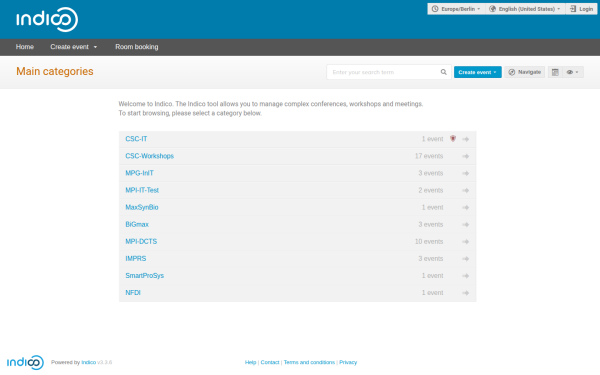Click the protected shield icon on CSC-IT
This screenshot has width=600, height=375.
453,139
